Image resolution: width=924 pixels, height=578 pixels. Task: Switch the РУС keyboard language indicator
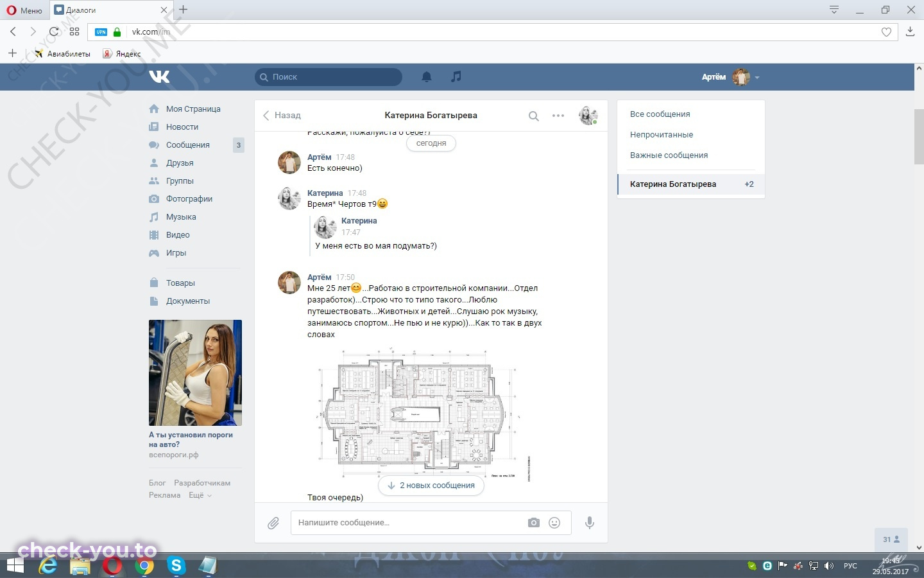click(x=850, y=566)
